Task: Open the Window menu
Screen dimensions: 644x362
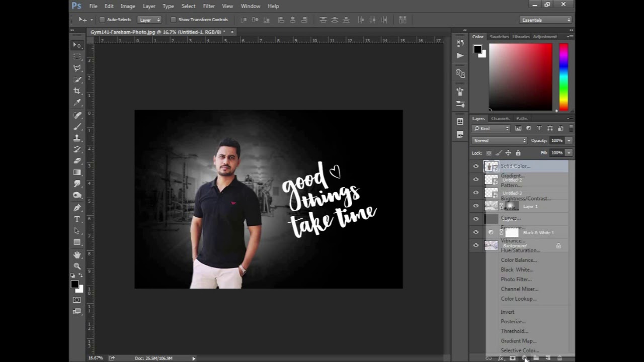Action: [x=251, y=6]
